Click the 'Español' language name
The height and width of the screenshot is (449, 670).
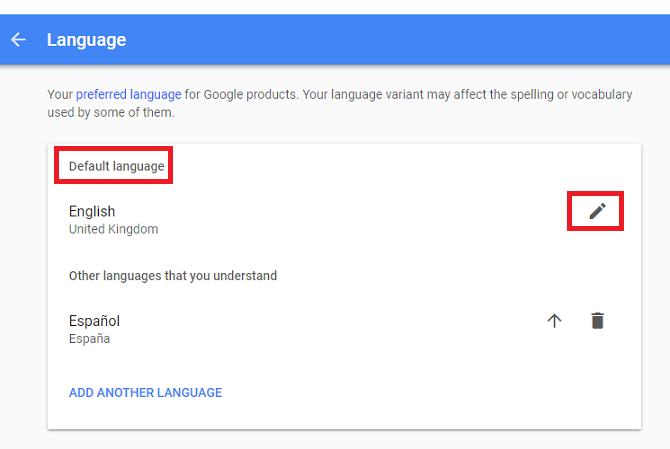94,321
